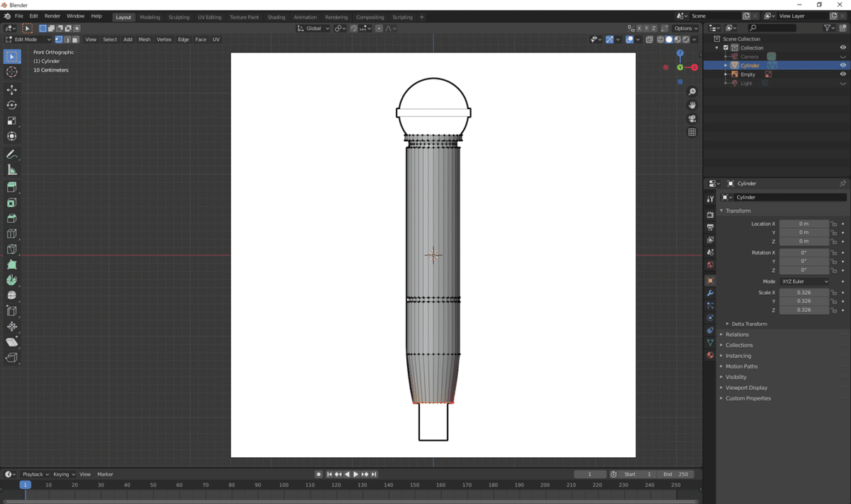Select the Shear tool
Image resolution: width=851 pixels, height=504 pixels.
tap(11, 342)
